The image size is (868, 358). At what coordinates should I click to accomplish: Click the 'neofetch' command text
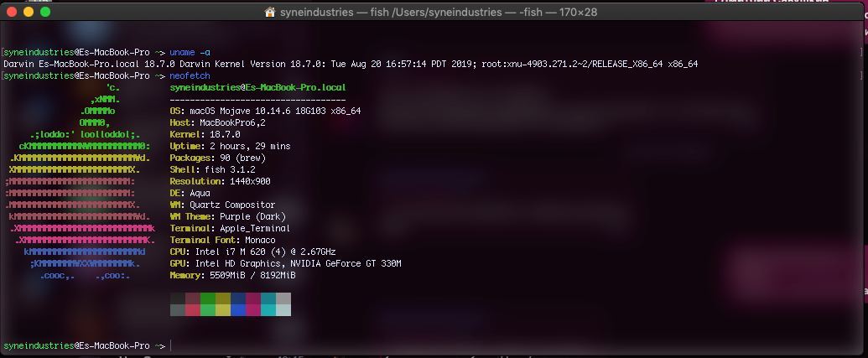click(x=190, y=75)
